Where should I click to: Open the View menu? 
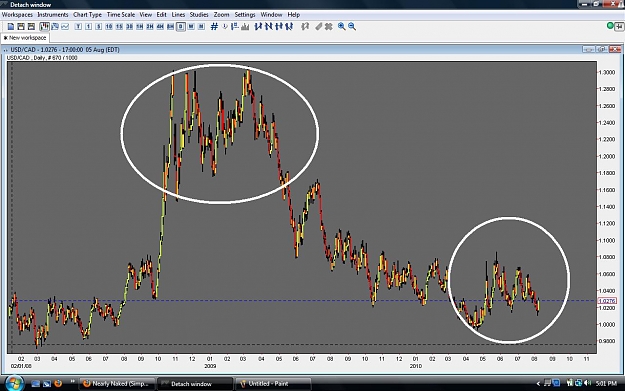tap(145, 15)
